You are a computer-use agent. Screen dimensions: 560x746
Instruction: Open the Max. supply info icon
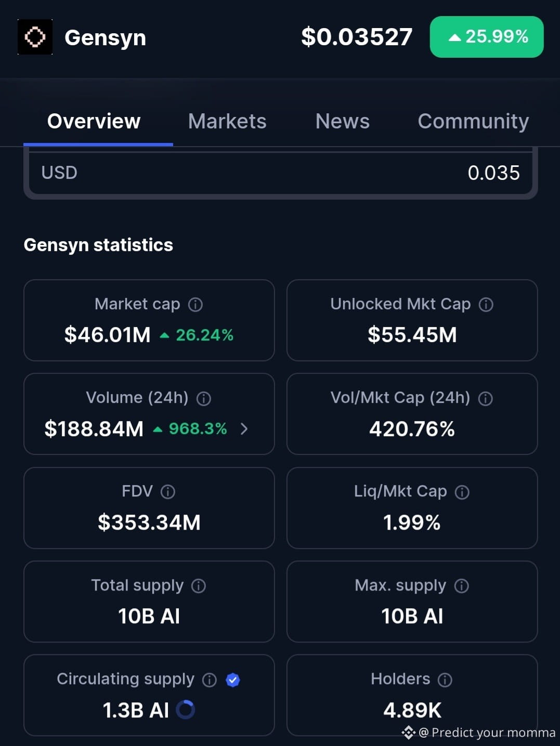(x=462, y=586)
